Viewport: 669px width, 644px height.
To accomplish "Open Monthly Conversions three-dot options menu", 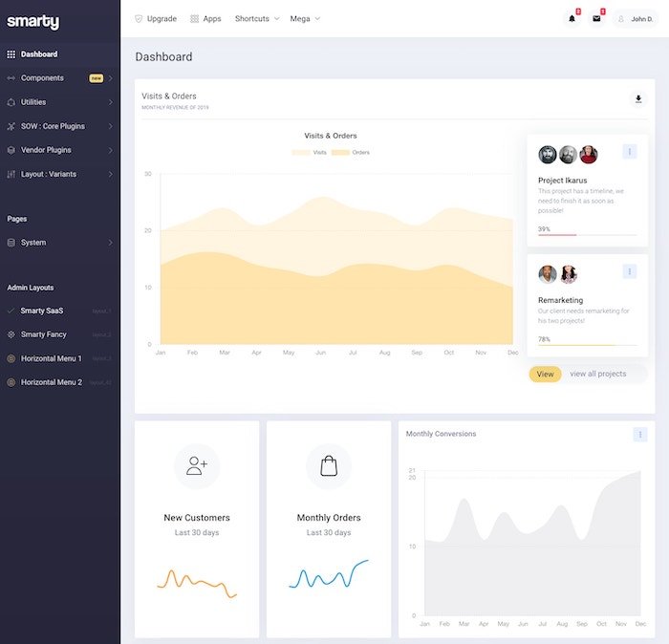I will click(x=639, y=435).
